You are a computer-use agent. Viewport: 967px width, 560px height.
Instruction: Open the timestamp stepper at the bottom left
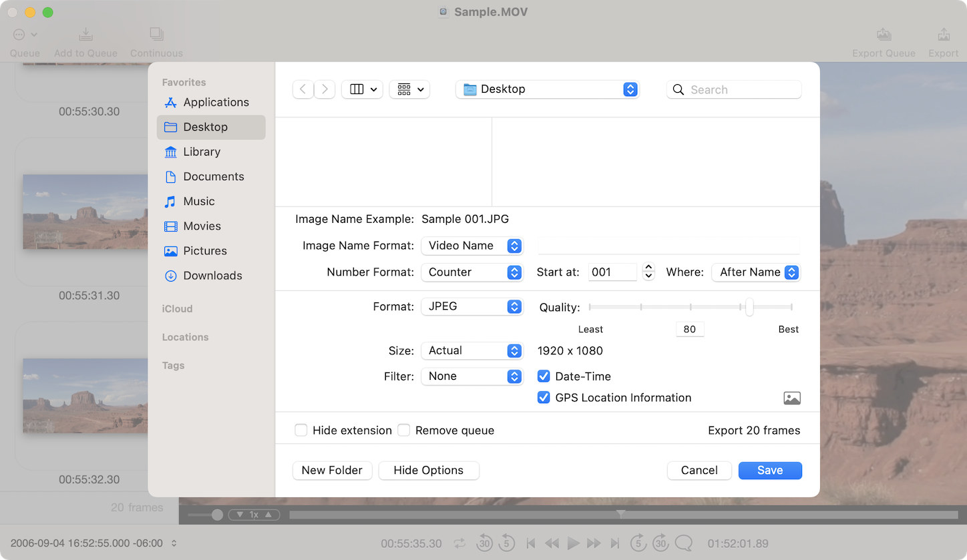click(x=174, y=543)
